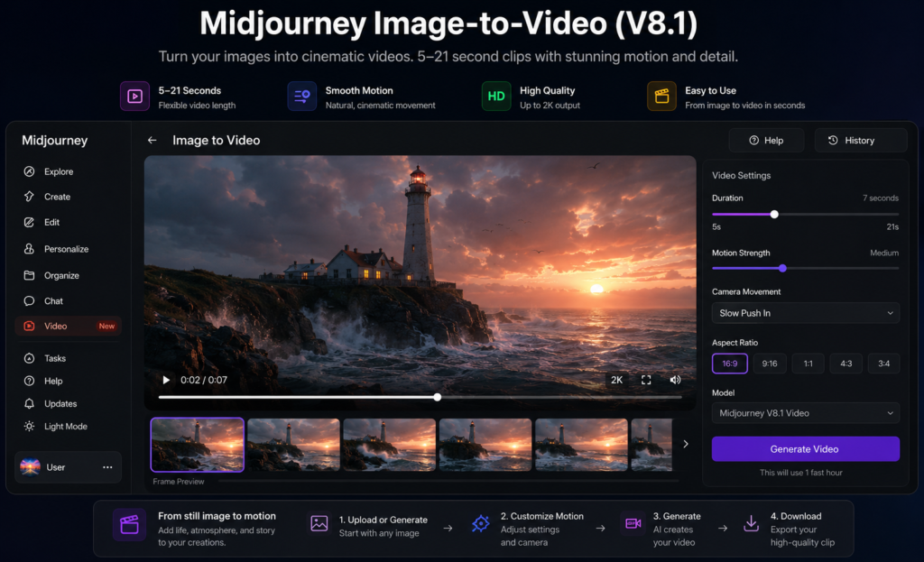This screenshot has width=924, height=562.
Task: Click the '0:02 / 0:07' time readout
Action: pos(204,380)
